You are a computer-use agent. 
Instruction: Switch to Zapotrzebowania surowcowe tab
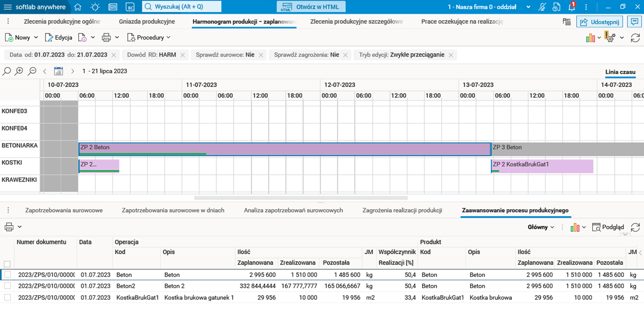(64, 210)
